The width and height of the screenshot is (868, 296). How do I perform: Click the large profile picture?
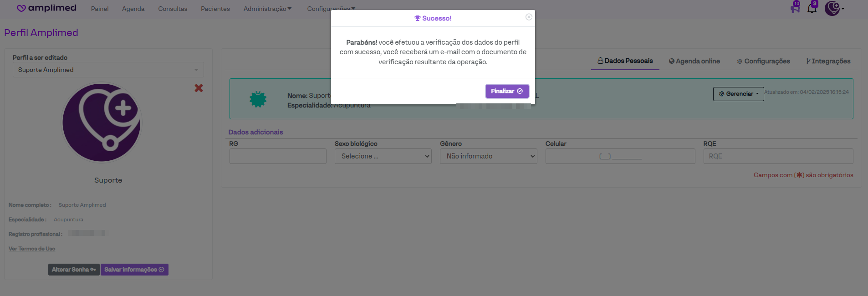(102, 122)
